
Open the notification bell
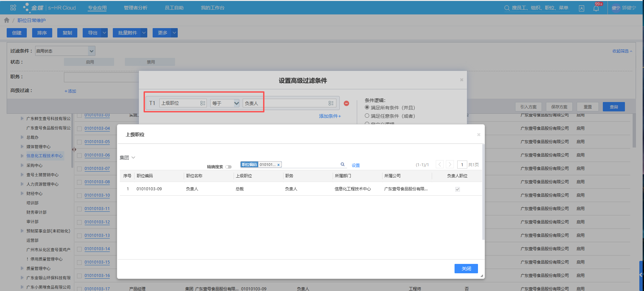click(x=596, y=8)
